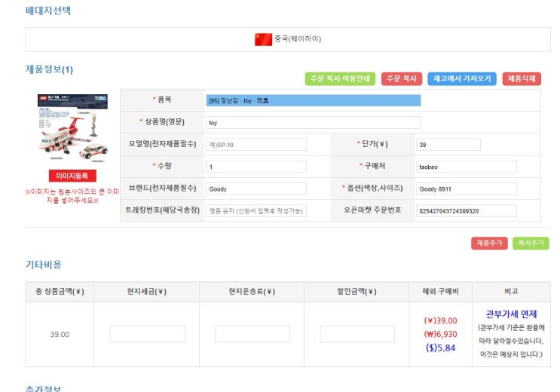Image resolution: width=560 pixels, height=392 pixels.
Task: Click the 해외 구매비 column header
Action: pyautogui.click(x=440, y=292)
